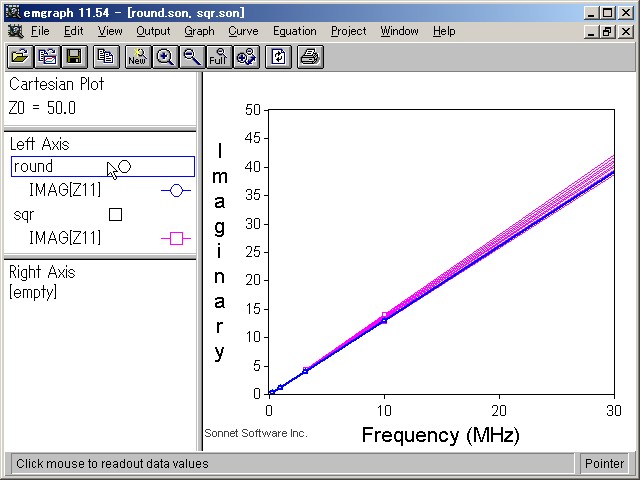Click the Imaginary vertical axis label

[x=220, y=252]
